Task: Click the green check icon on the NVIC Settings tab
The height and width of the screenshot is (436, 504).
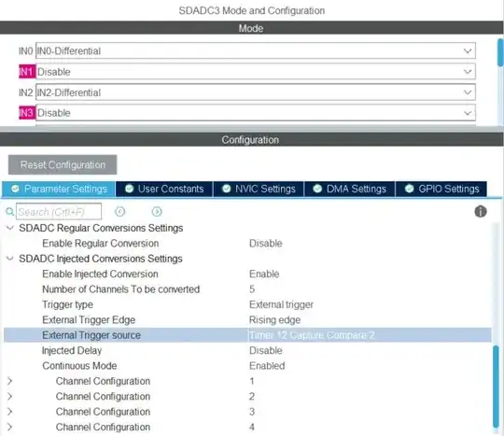Action: 226,189
